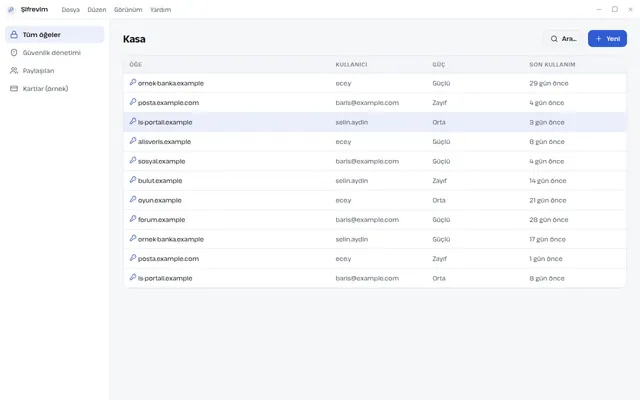Open the Paylaşılan section

point(55,71)
